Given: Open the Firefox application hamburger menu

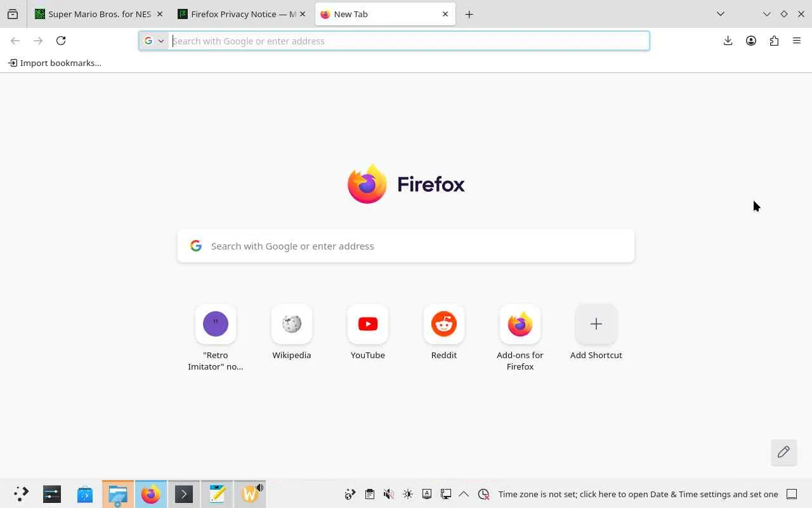Looking at the screenshot, I should point(797,41).
